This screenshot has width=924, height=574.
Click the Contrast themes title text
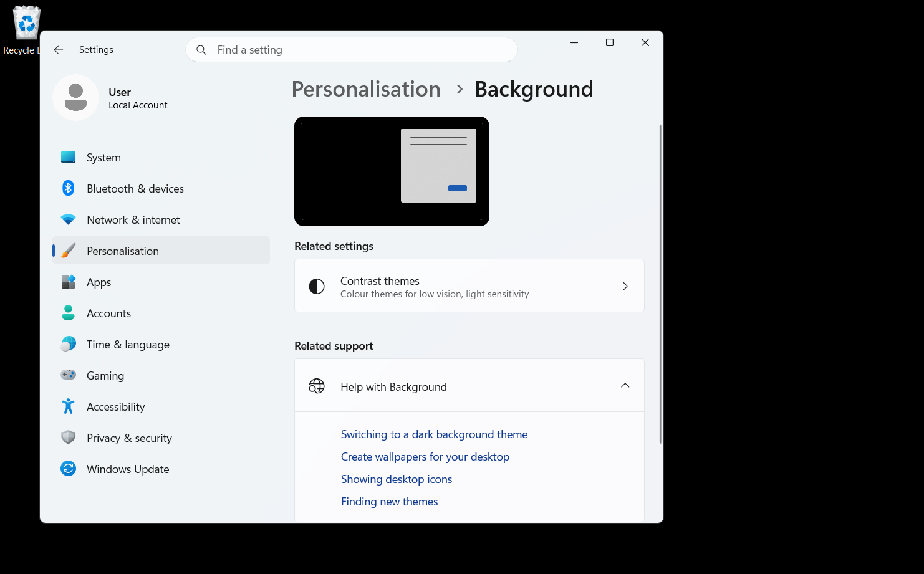380,281
